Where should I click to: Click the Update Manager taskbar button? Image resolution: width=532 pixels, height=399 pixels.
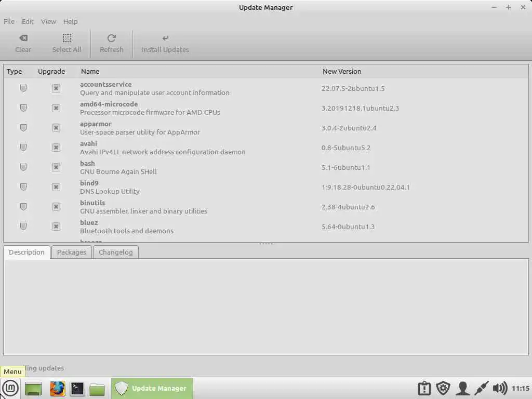pyautogui.click(x=152, y=389)
